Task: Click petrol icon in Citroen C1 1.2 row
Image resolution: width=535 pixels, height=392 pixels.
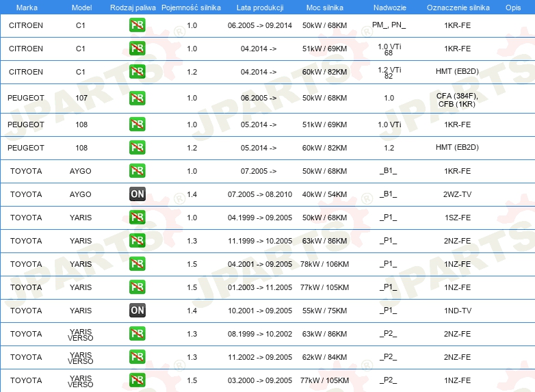Action: [137, 72]
